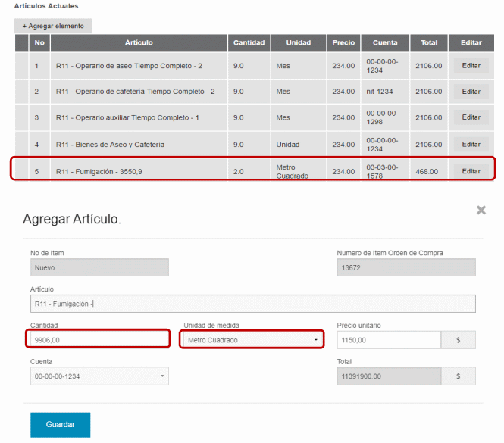
Task: Edit row 4 Bienes de Aseo
Action: pos(471,144)
